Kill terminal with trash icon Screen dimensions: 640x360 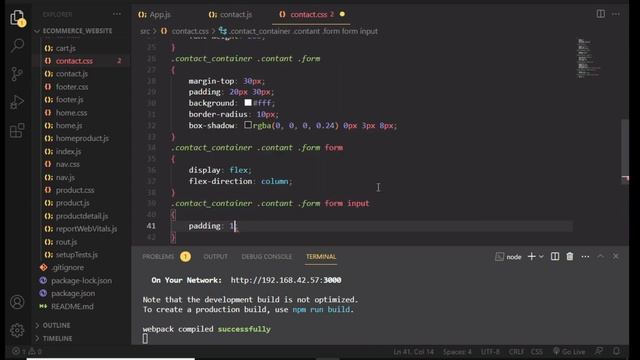(570, 256)
